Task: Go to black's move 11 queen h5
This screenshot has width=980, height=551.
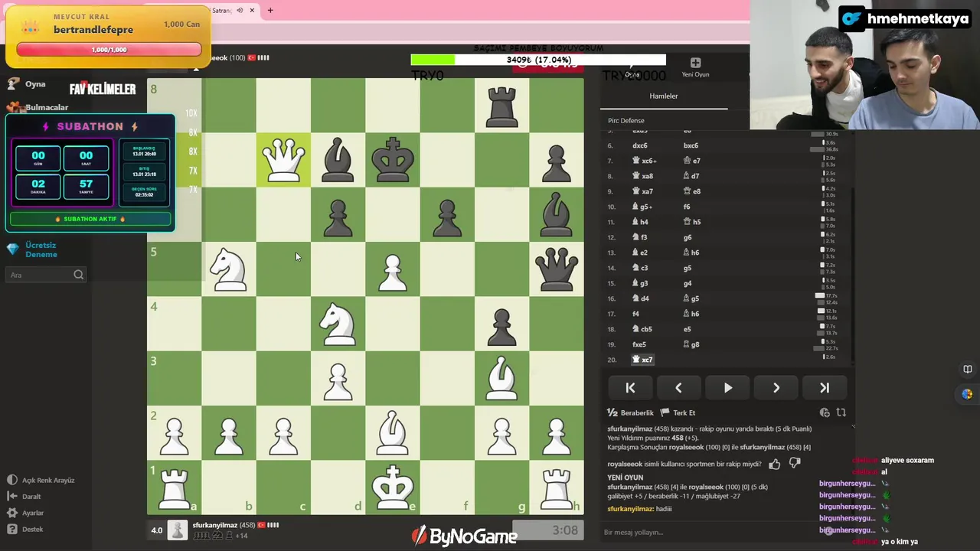Action: [x=692, y=222]
